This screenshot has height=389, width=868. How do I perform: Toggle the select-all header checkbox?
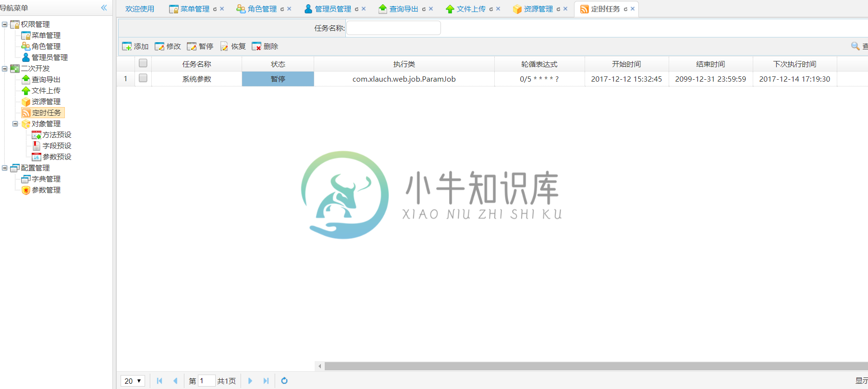click(x=143, y=63)
